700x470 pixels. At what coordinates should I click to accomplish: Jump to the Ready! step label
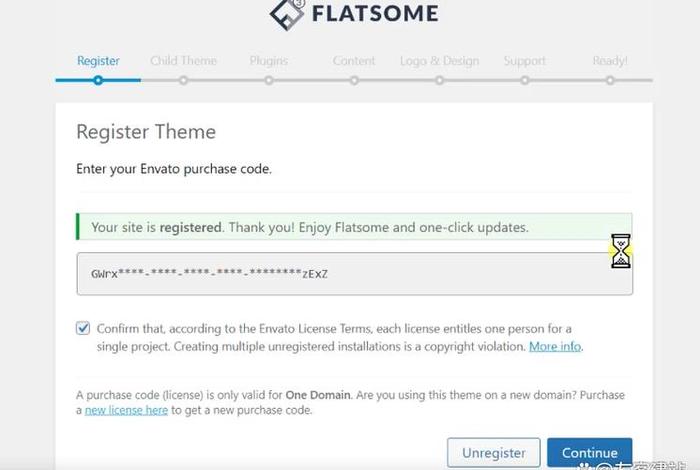(610, 61)
